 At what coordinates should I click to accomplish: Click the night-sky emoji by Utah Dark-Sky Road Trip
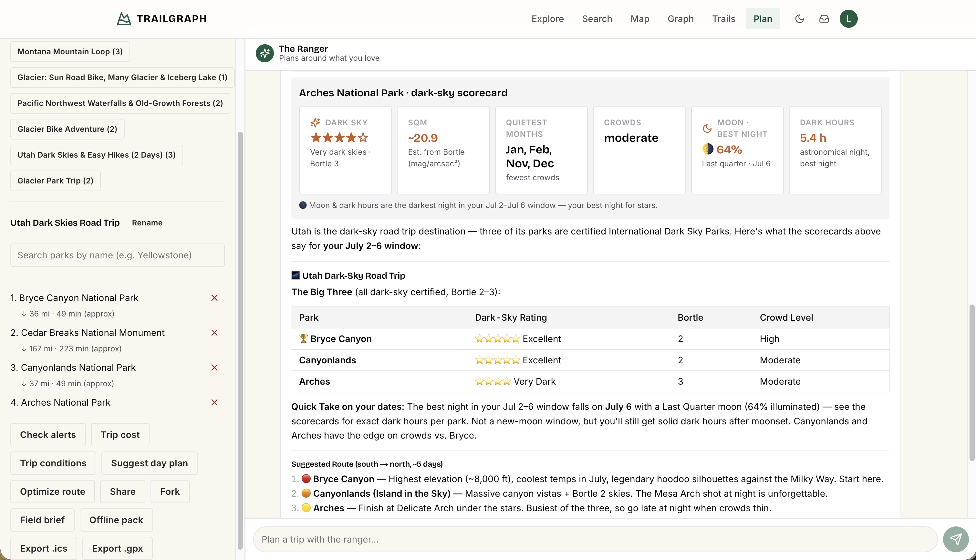coord(296,275)
